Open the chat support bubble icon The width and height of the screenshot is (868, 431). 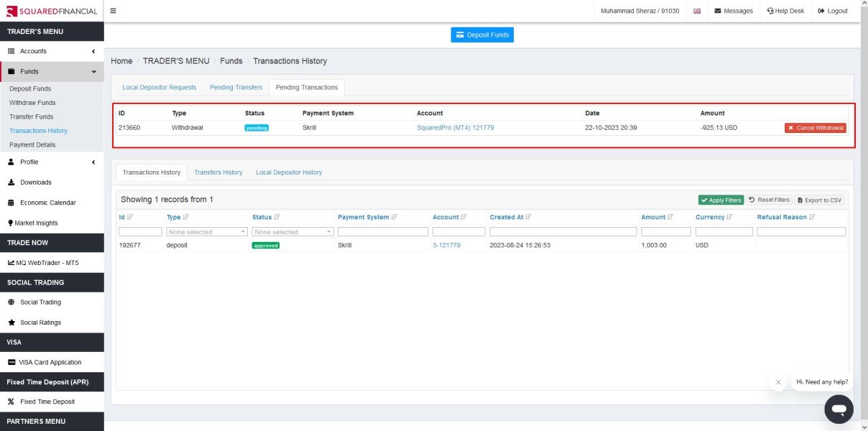(x=839, y=409)
